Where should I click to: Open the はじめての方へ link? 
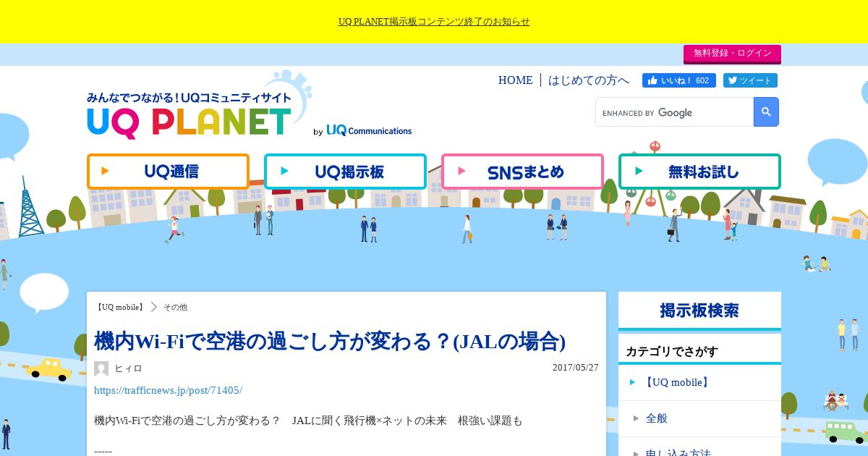[589, 80]
